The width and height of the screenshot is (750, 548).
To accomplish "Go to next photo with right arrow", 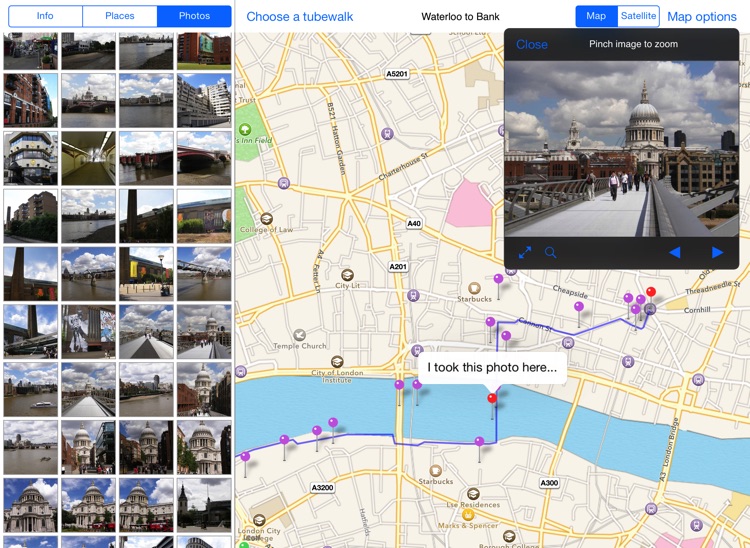I will 717,252.
